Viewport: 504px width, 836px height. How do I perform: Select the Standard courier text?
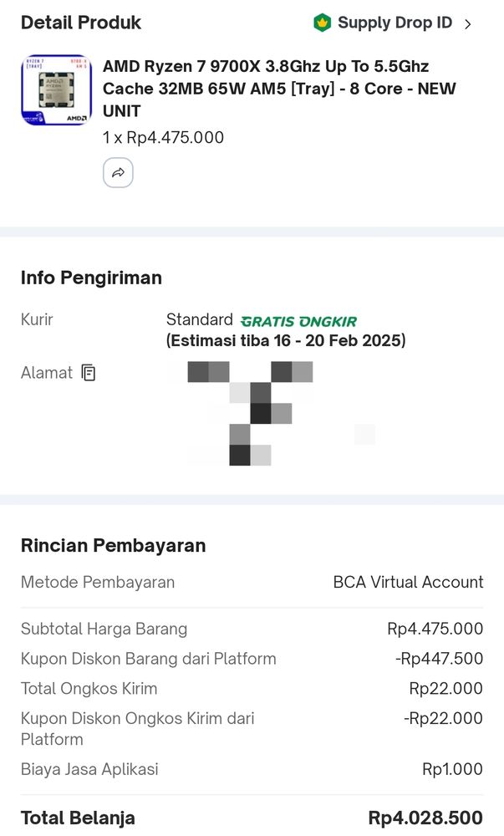pyautogui.click(x=199, y=319)
